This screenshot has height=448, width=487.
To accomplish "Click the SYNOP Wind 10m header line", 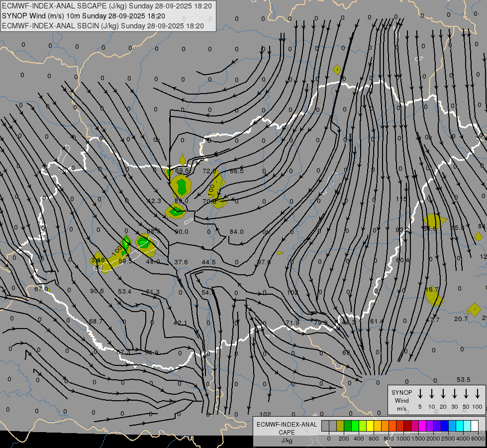I will 84,16.
